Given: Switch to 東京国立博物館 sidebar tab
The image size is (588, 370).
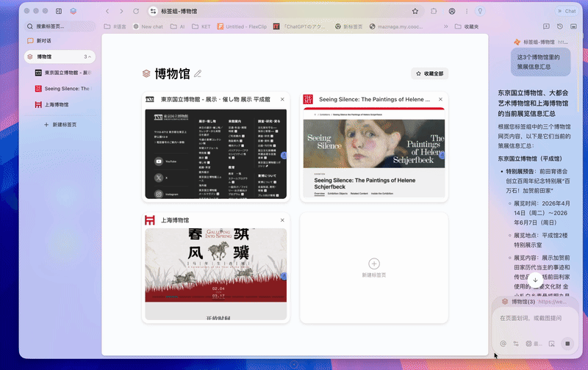Looking at the screenshot, I should click(x=62, y=73).
